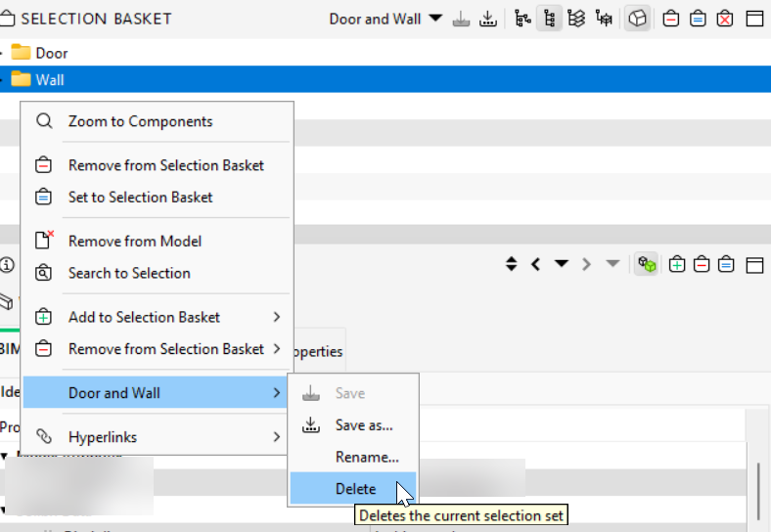Viewport: 771px width, 532px height.
Task: Click the magnifier Zoom to Components icon
Action: click(x=44, y=121)
